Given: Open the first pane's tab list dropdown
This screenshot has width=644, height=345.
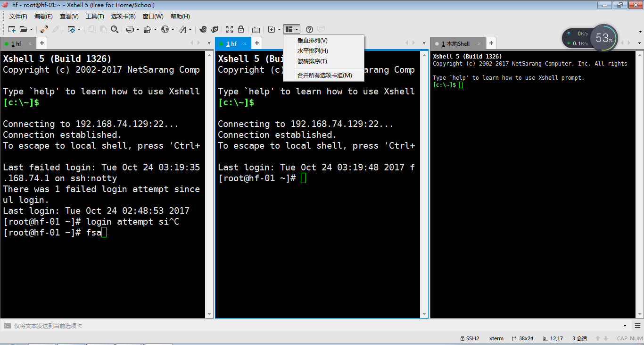Looking at the screenshot, I should [209, 43].
